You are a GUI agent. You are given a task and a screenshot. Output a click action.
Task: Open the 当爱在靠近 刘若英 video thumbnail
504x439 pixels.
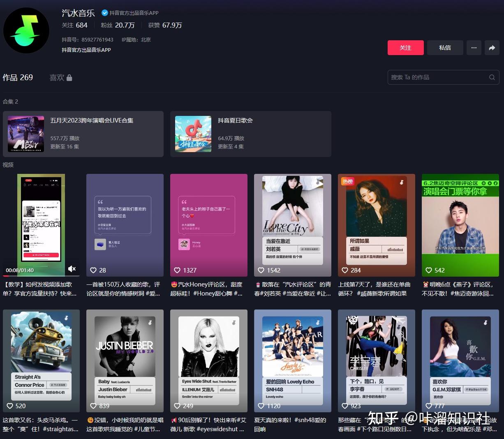pyautogui.click(x=293, y=225)
